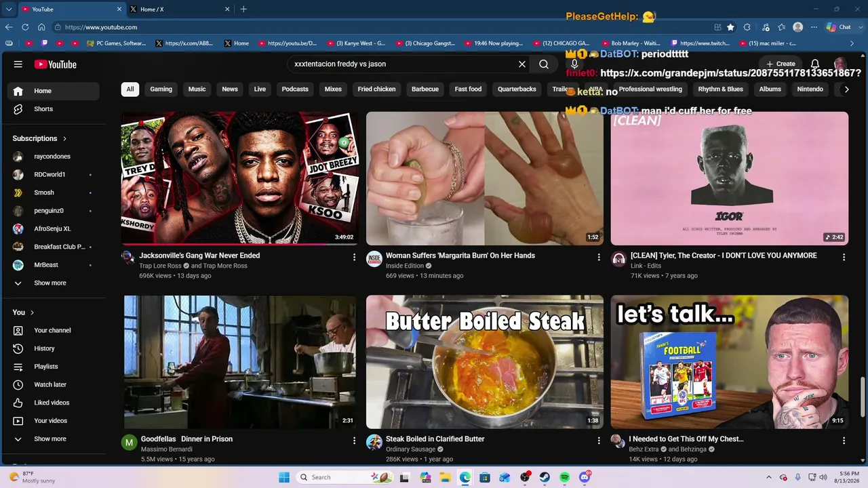Select the Gaming category chip
Screen dimensions: 868x488
point(161,89)
